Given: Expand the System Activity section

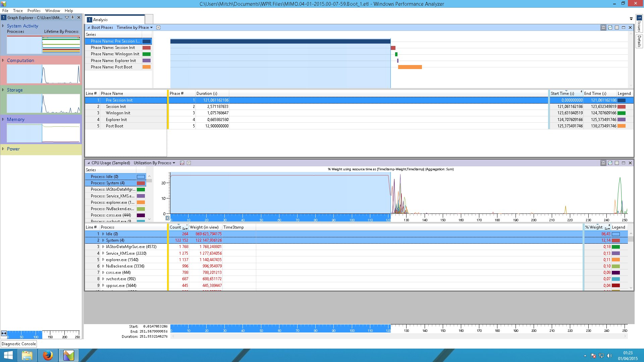Looking at the screenshot, I should point(4,25).
